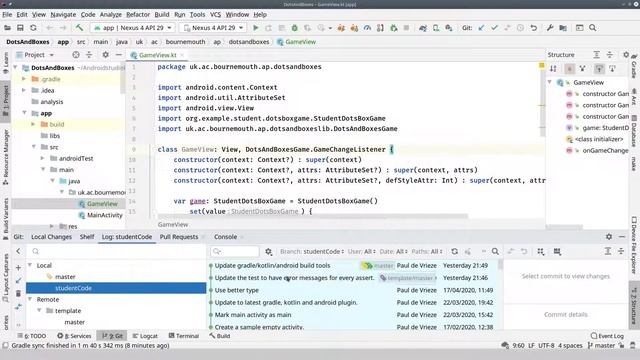Click the New Branch plus icon in Git log
This screenshot has height=360, width=640.
[18, 267]
